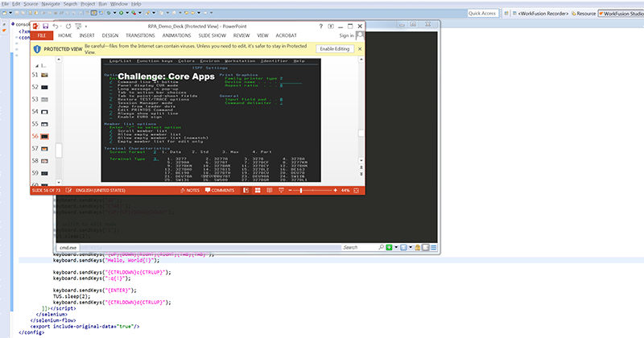644x338 pixels.
Task: Open the REVIEW ribbon tab
Action: (242, 35)
